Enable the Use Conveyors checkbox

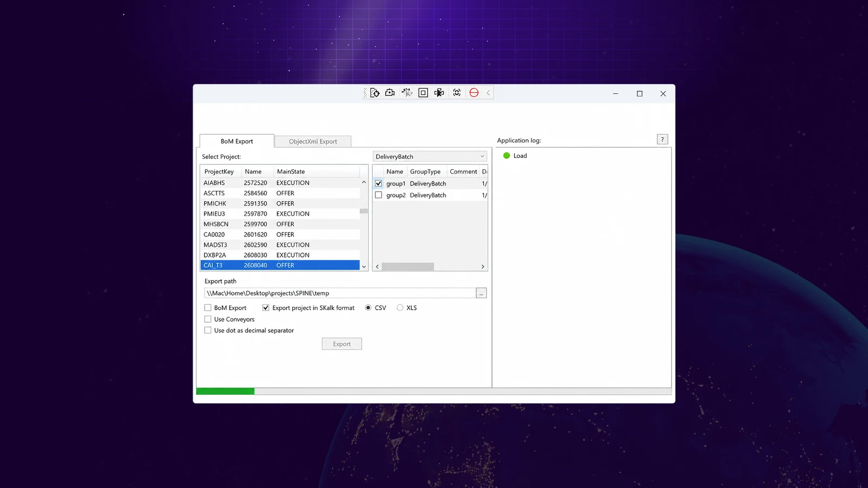(208, 319)
